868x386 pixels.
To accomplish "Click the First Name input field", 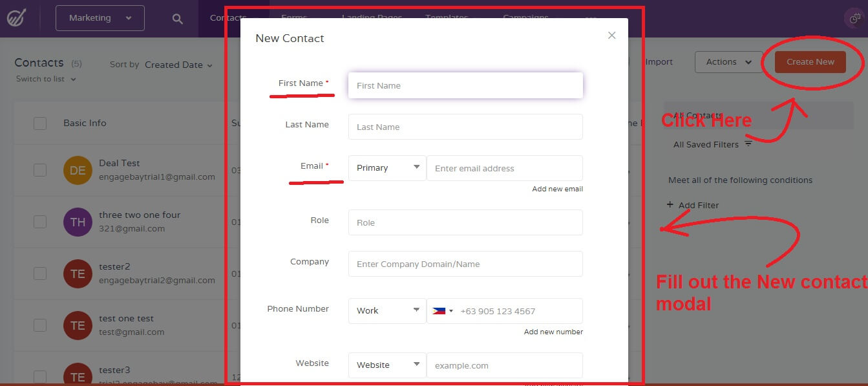I will pos(465,85).
